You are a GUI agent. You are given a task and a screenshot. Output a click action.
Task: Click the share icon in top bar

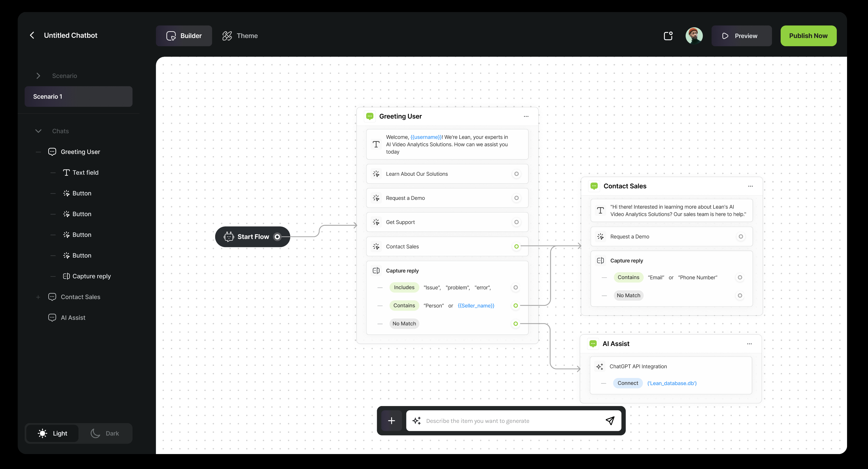coord(668,36)
